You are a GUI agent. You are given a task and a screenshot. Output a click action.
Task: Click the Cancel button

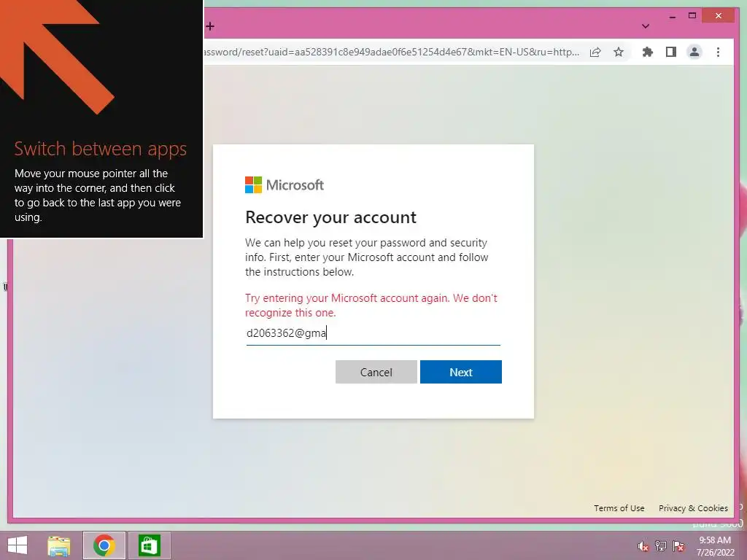click(x=376, y=372)
